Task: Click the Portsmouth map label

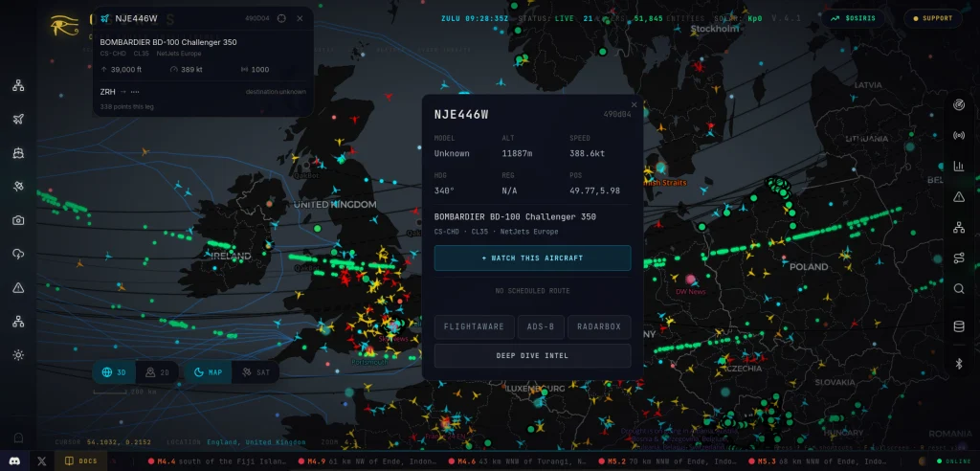Action: click(x=369, y=362)
